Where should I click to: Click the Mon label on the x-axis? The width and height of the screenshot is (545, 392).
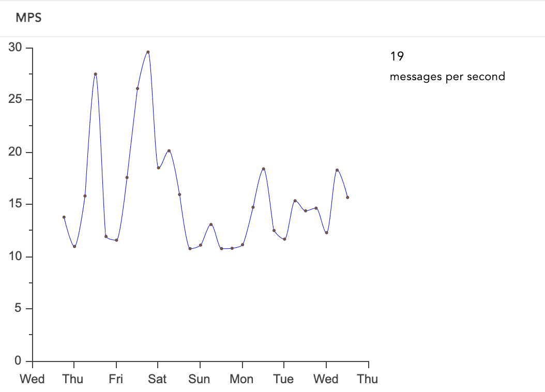241,379
